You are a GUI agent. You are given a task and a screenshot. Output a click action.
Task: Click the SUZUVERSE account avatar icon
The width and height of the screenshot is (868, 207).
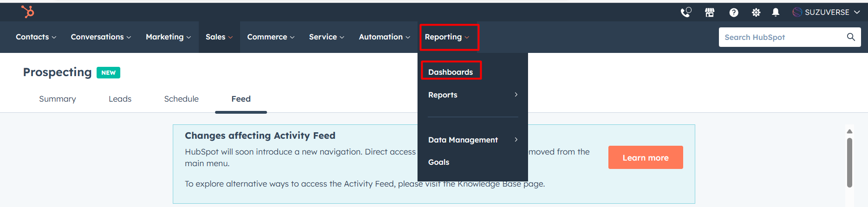pyautogui.click(x=797, y=12)
